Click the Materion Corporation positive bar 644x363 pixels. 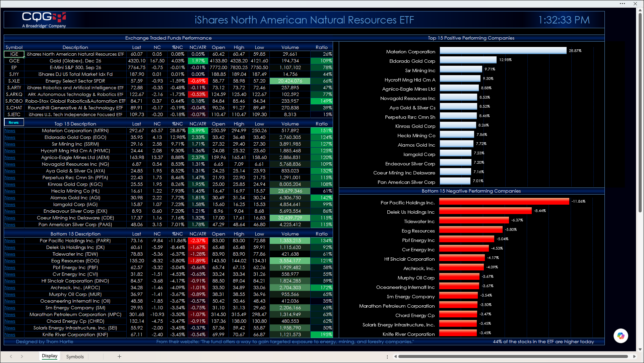pos(503,51)
